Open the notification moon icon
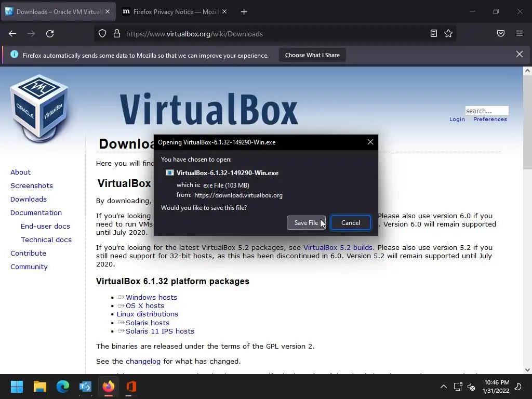 518,387
